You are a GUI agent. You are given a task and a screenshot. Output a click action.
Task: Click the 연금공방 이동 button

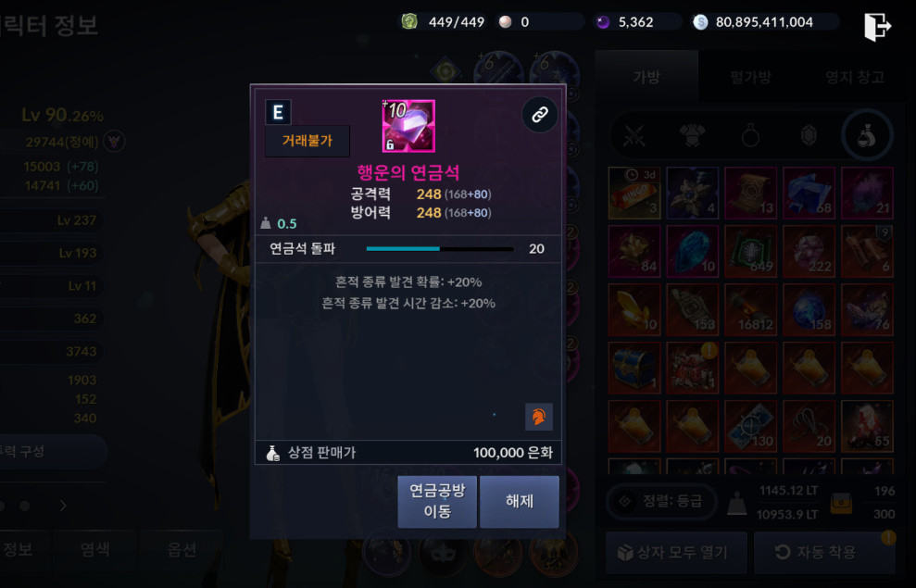437,502
